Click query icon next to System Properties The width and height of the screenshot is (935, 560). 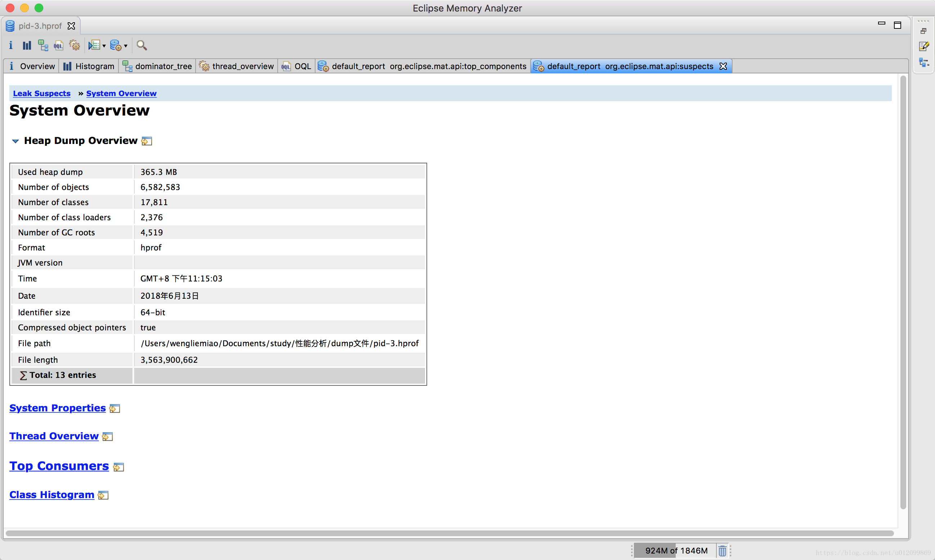(x=115, y=408)
